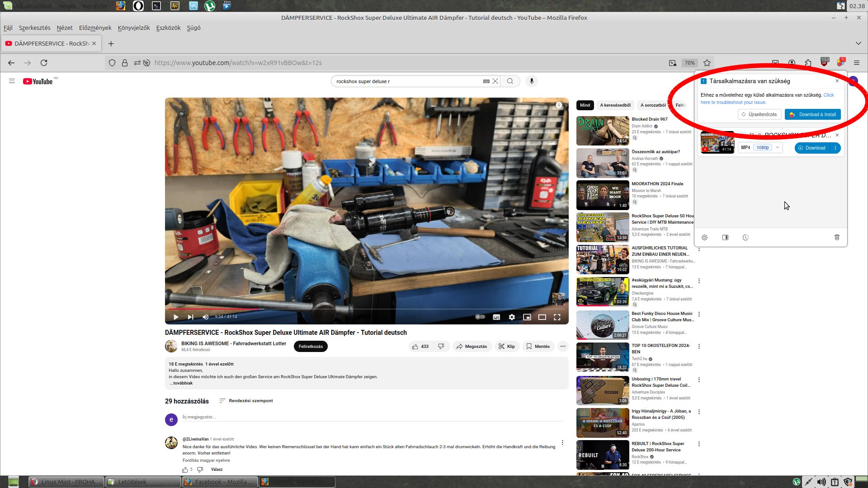Start YouTube voice search with microphone
This screenshot has height=488, width=868.
(x=532, y=81)
